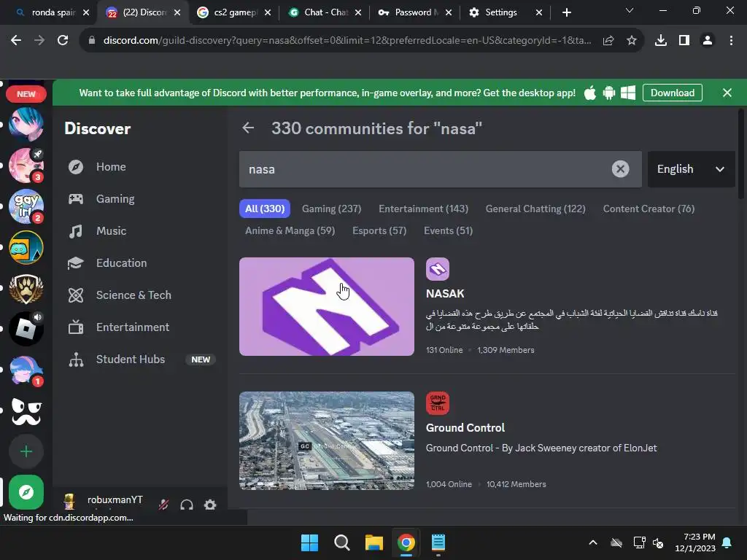Bookmark this page with star icon
Viewport: 747px width, 560px height.
coord(632,41)
